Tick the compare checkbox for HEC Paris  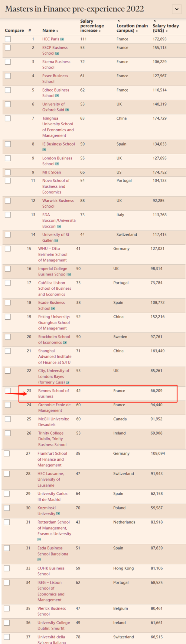[x=8, y=39]
